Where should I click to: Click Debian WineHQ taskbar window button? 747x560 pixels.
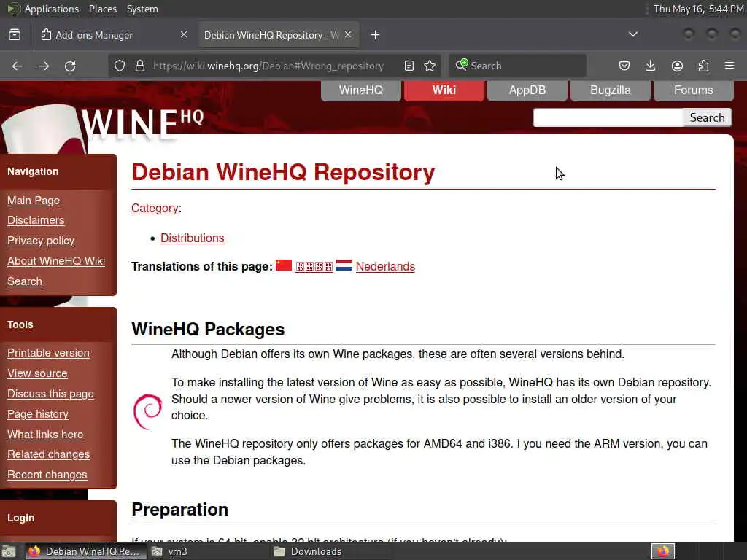pyautogui.click(x=85, y=551)
